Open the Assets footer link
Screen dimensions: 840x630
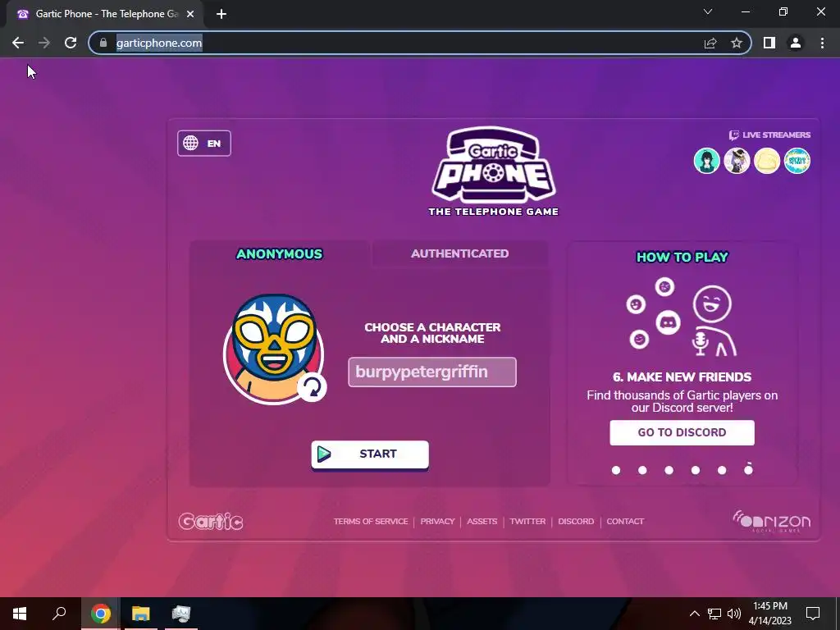click(482, 521)
